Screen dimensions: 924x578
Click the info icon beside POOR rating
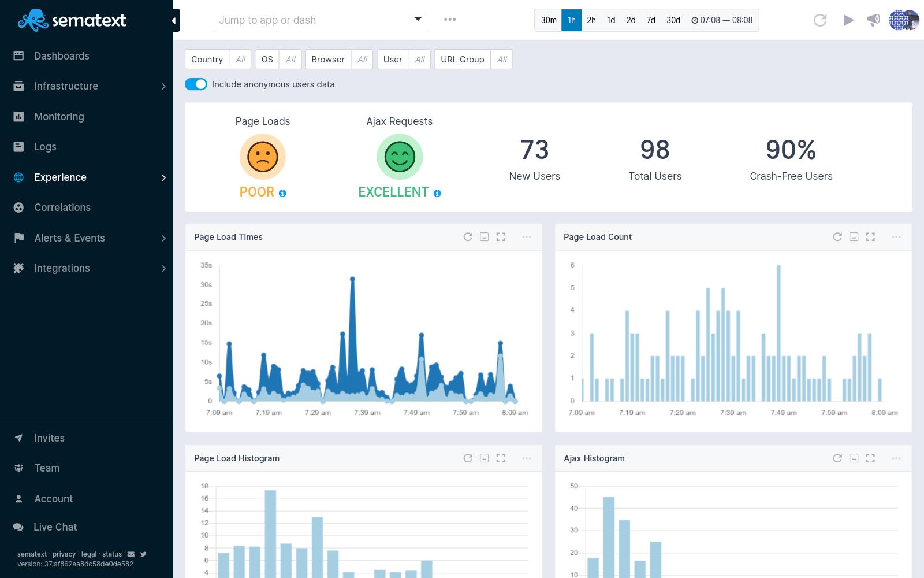(282, 194)
